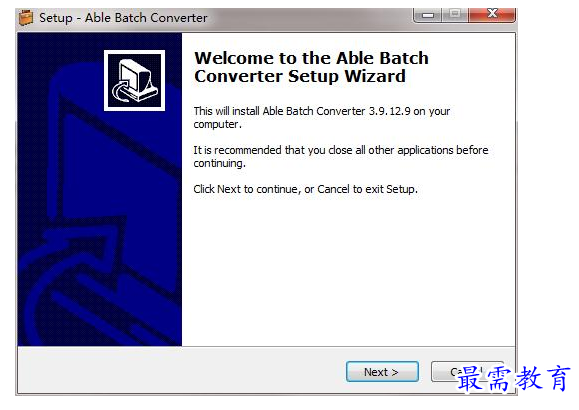
Task: Click the 'Welcome to the Able Batch' heading line
Action: [312, 58]
